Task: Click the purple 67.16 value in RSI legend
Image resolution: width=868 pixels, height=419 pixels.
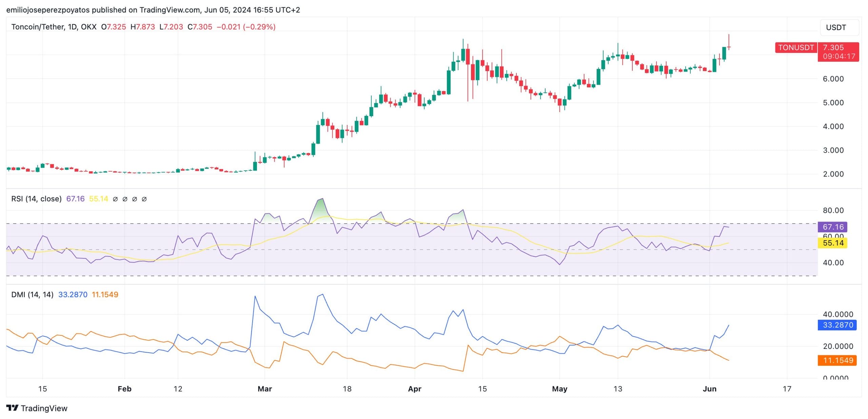Action: pos(75,199)
